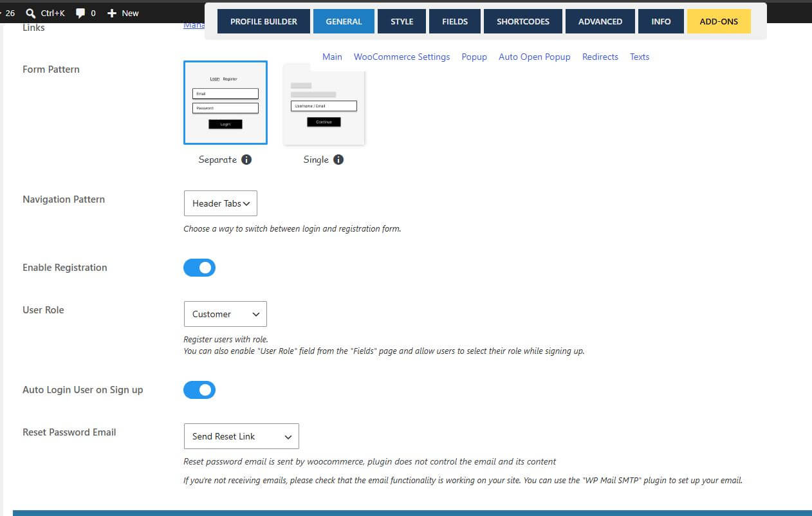Open the Reset Password Email dropdown
Image resolution: width=812 pixels, height=516 pixels.
241,436
